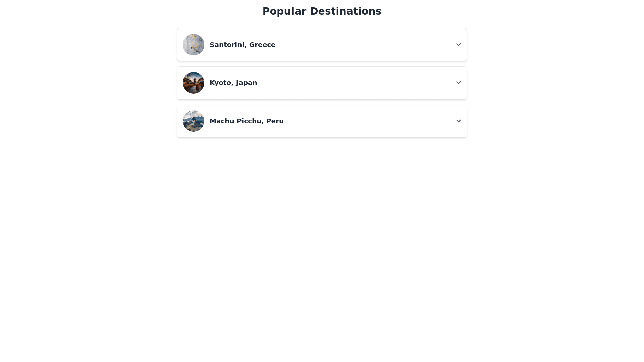Show details via Kyoto's down-arrow icon
Screen dimensions: 644x362
(x=458, y=83)
